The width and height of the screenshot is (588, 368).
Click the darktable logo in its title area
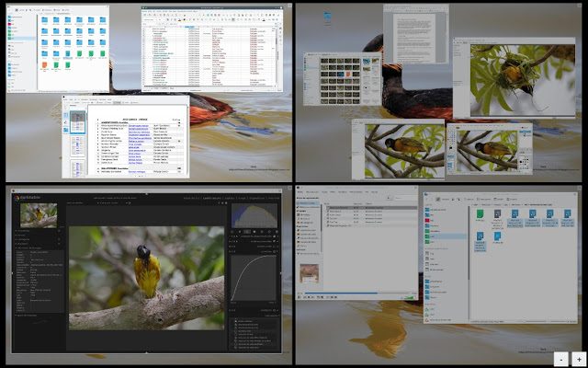pyautogui.click(x=17, y=198)
